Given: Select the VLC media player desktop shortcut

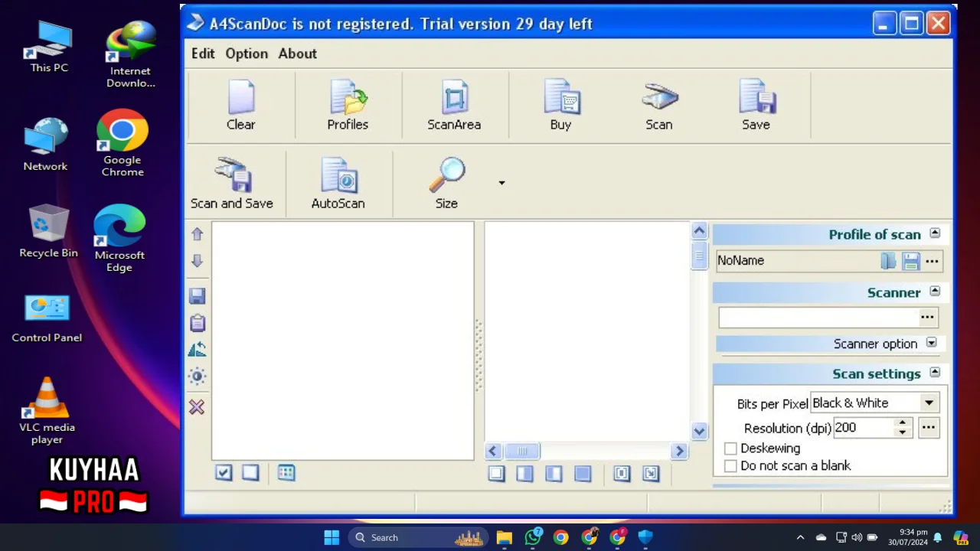Looking at the screenshot, I should [x=47, y=410].
